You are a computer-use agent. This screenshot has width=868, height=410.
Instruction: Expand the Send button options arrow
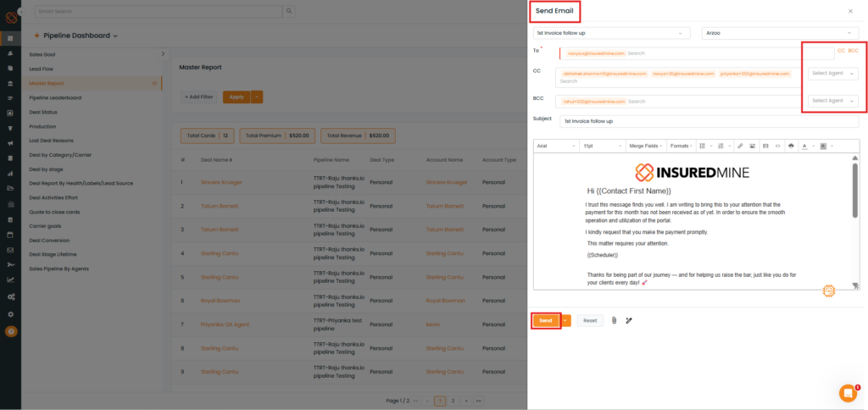[565, 320]
